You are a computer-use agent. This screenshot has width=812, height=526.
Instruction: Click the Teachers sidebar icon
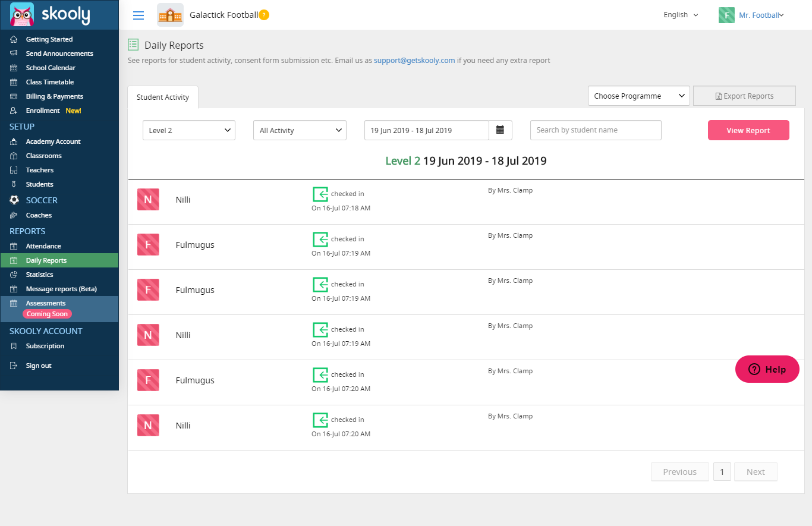click(x=14, y=170)
